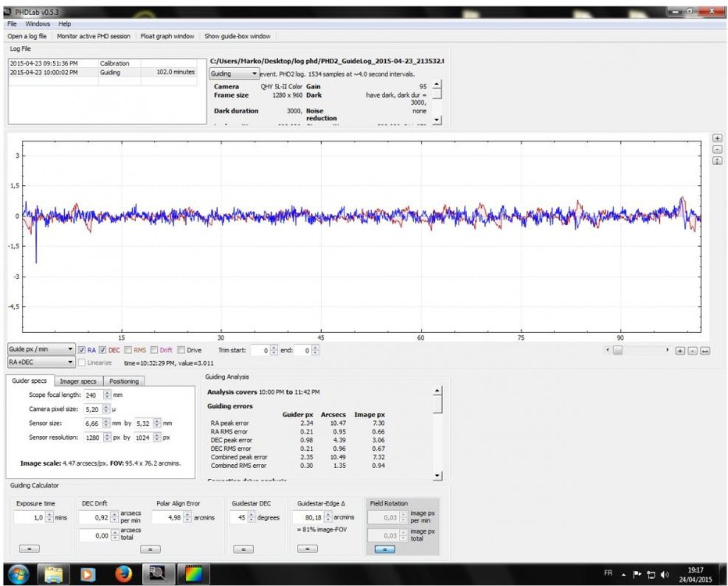Open the File menu
The height and width of the screenshot is (586, 728).
click(12, 23)
